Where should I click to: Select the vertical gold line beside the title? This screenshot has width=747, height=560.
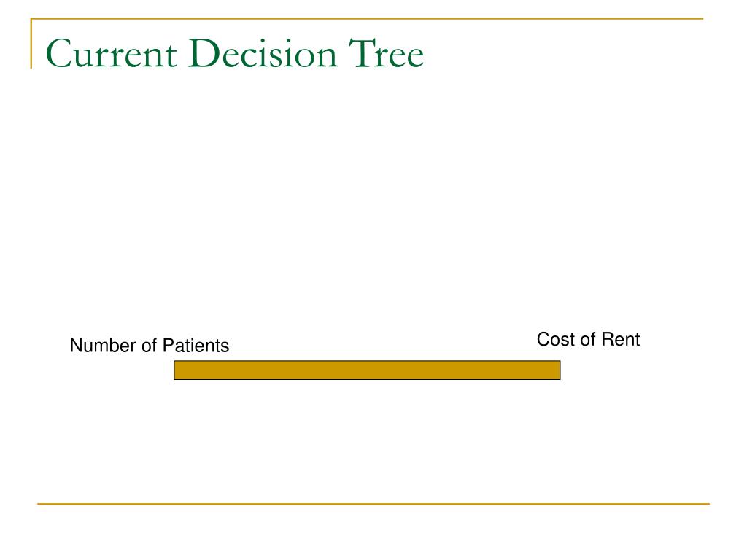[x=31, y=43]
